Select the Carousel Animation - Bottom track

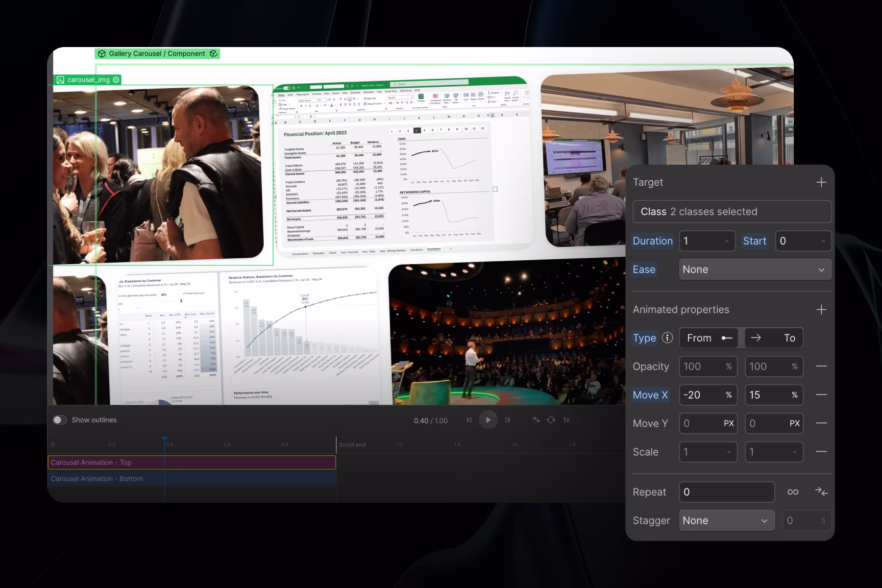click(192, 479)
